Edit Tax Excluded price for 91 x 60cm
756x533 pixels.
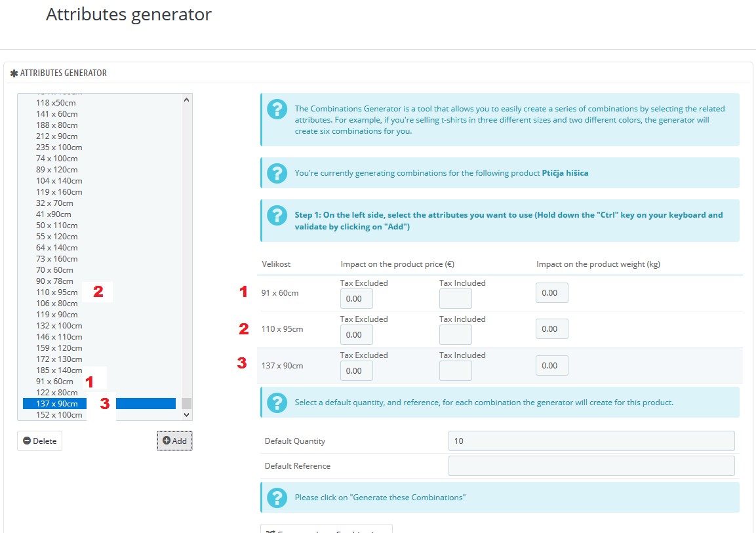[x=356, y=299]
